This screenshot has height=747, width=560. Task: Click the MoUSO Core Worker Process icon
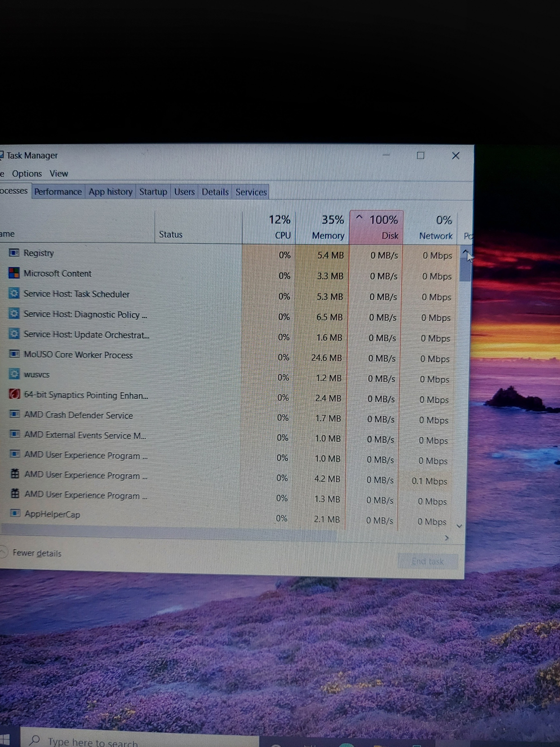(x=14, y=354)
